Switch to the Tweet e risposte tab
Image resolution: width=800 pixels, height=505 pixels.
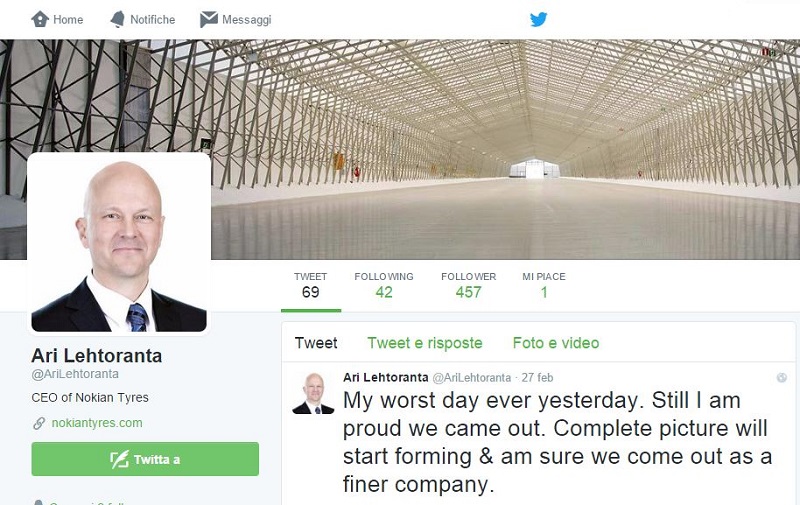tap(424, 343)
